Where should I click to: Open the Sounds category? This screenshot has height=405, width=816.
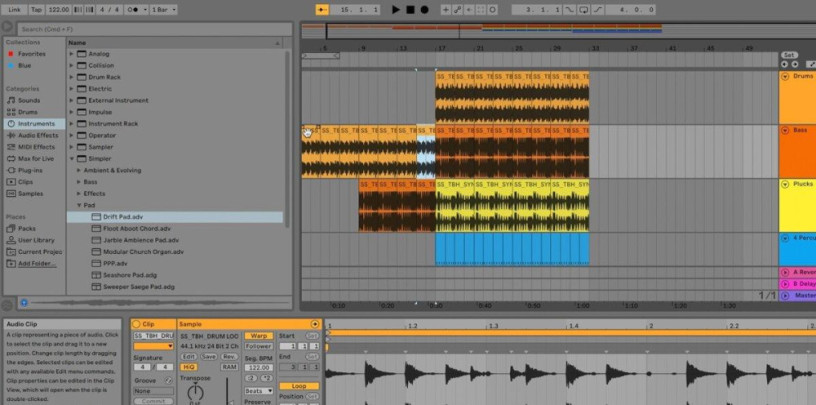coord(29,100)
